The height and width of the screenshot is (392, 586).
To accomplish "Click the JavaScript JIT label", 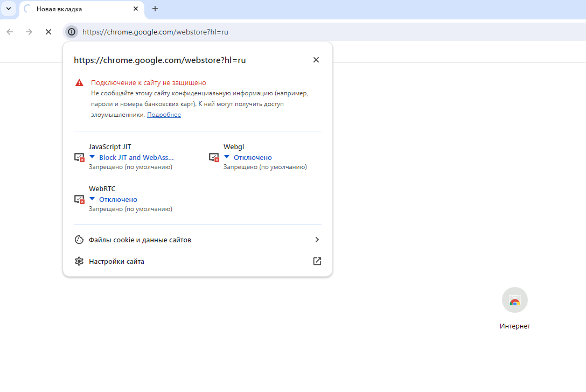I will (x=110, y=147).
